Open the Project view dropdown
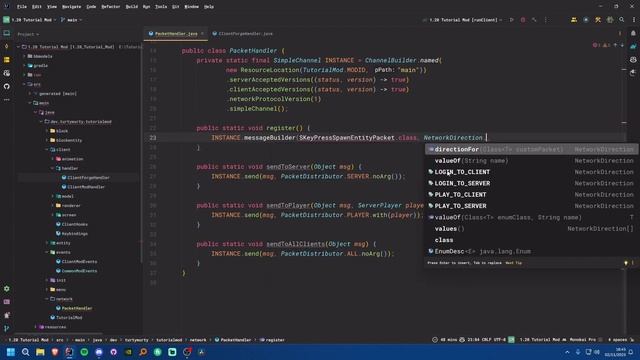The image size is (640, 360). pos(28,34)
